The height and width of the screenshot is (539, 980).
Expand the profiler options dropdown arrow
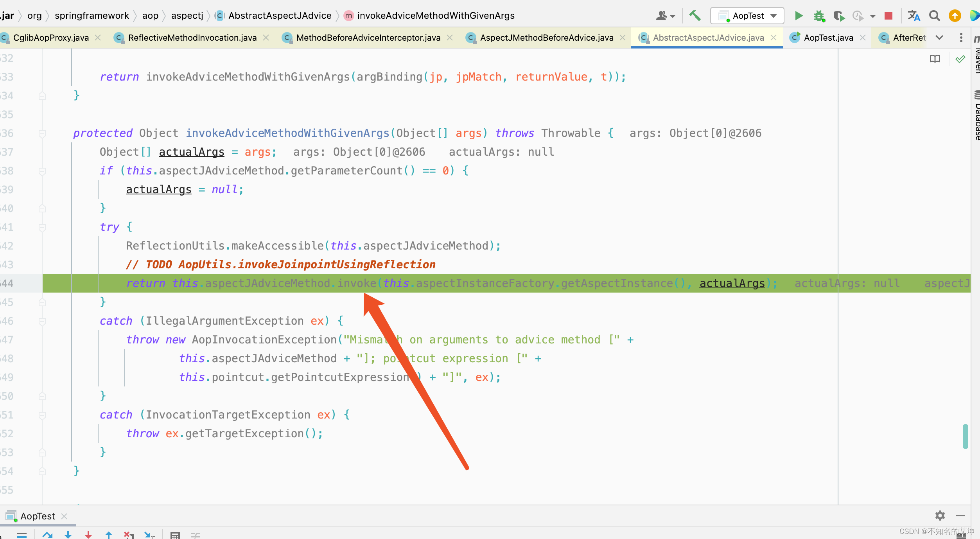pos(873,16)
